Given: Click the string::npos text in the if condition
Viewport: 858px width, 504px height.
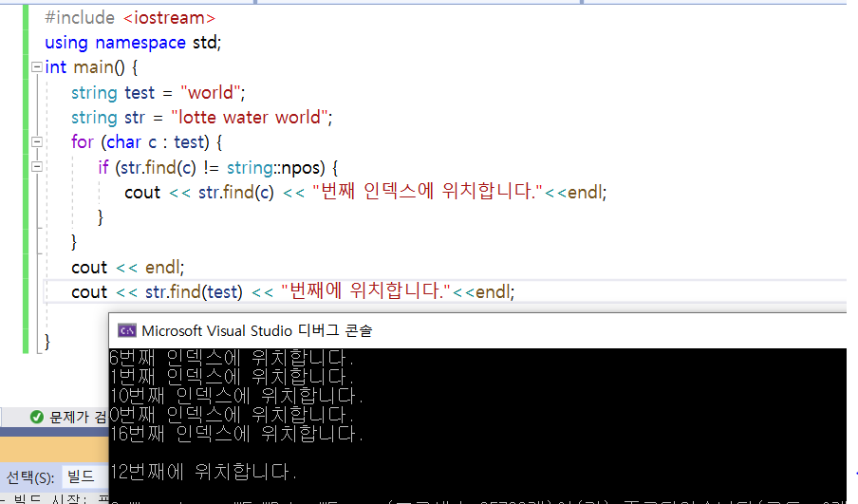Looking at the screenshot, I should tap(276, 167).
